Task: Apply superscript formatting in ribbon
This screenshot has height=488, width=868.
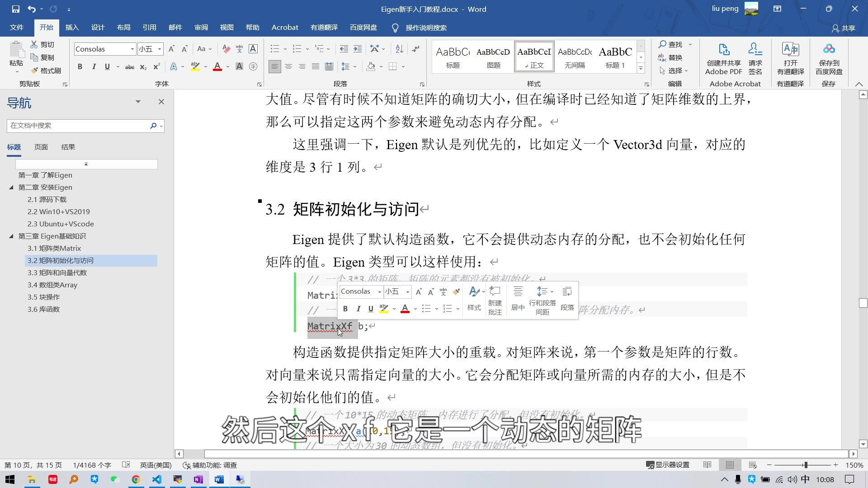Action: click(156, 67)
